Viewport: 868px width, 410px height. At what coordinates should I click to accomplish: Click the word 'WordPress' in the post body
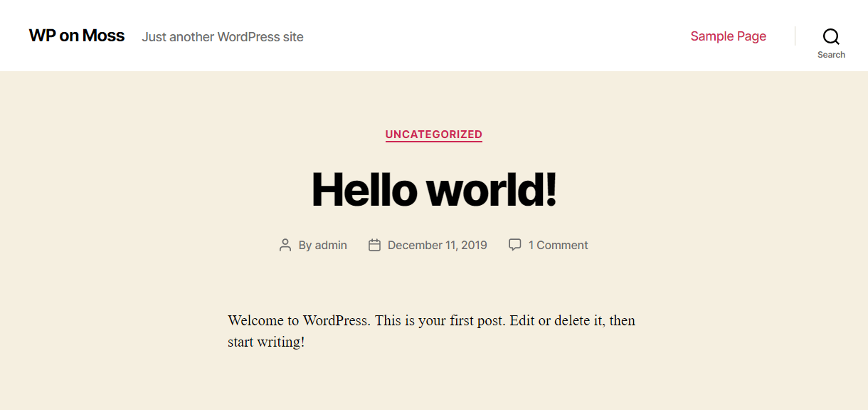(x=334, y=320)
